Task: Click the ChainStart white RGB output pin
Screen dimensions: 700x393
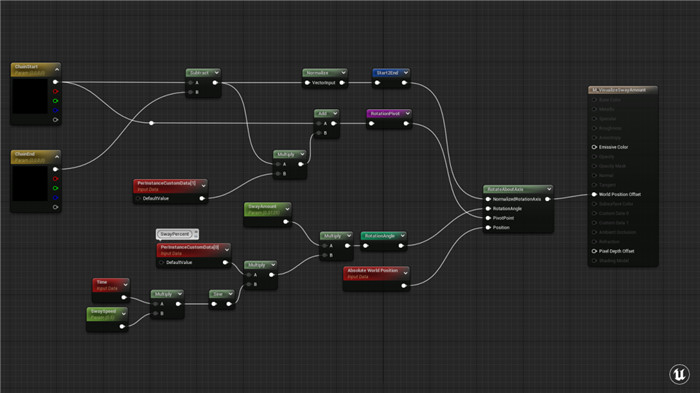Action: point(55,82)
